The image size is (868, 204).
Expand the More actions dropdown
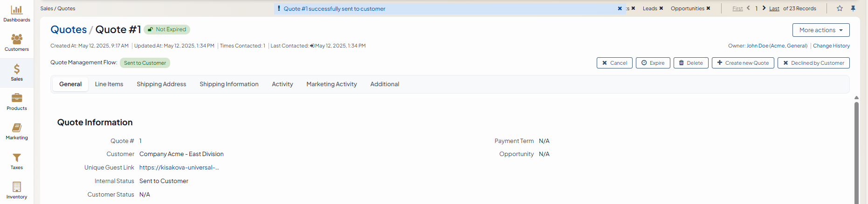pyautogui.click(x=820, y=30)
